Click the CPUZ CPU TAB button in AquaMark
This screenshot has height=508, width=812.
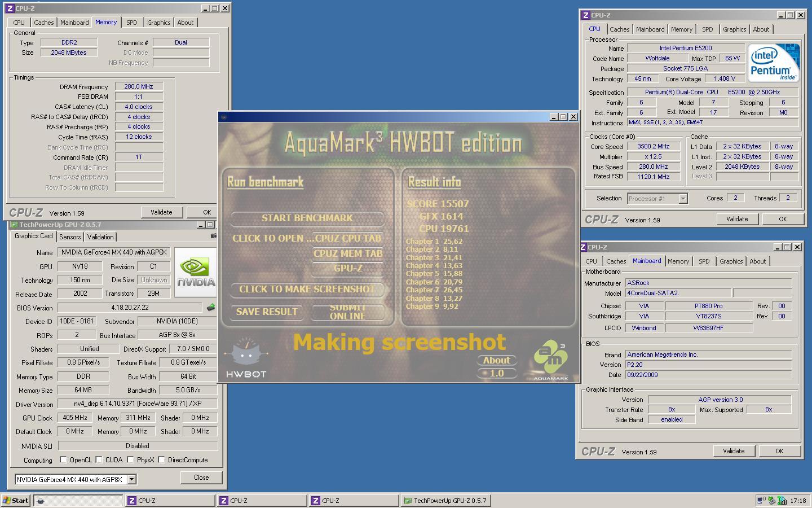(348, 238)
